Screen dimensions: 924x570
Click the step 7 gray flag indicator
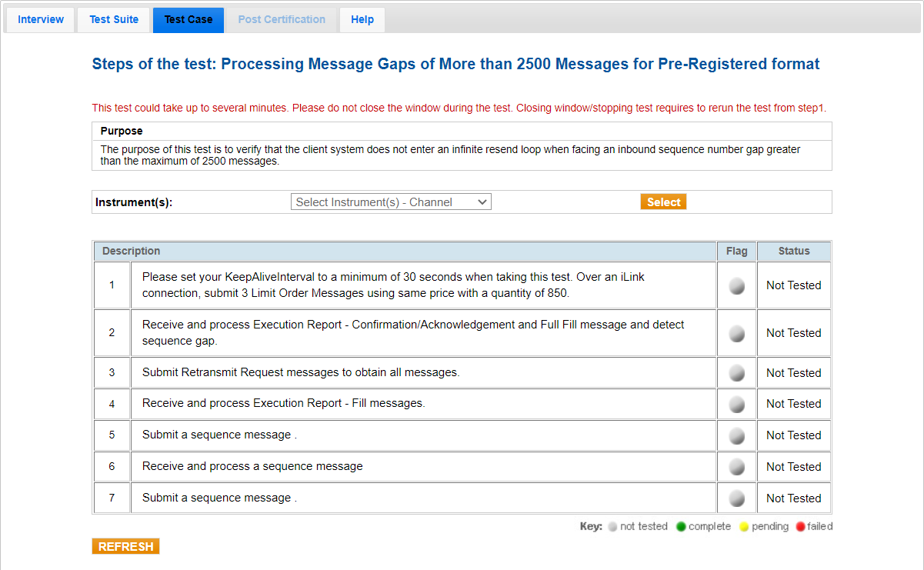pos(736,498)
